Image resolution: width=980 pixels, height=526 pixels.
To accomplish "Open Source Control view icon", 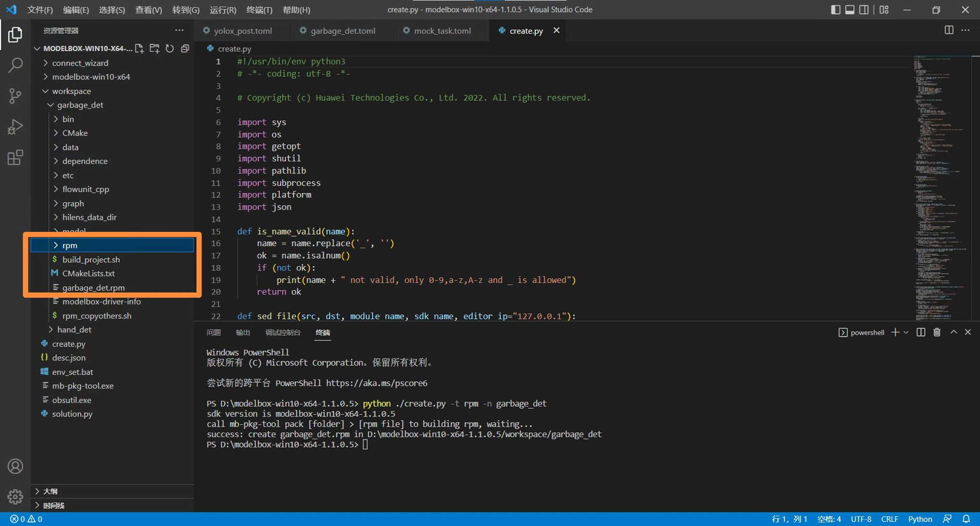I will tap(15, 96).
